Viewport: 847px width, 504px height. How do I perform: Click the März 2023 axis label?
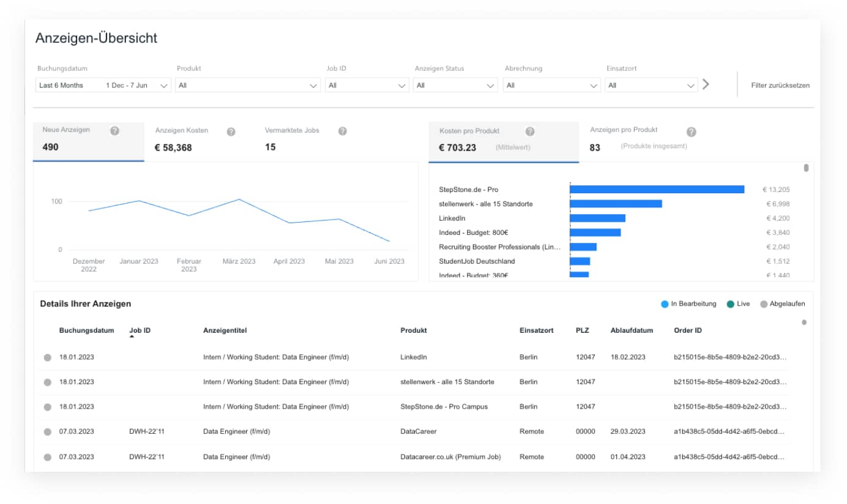click(239, 261)
